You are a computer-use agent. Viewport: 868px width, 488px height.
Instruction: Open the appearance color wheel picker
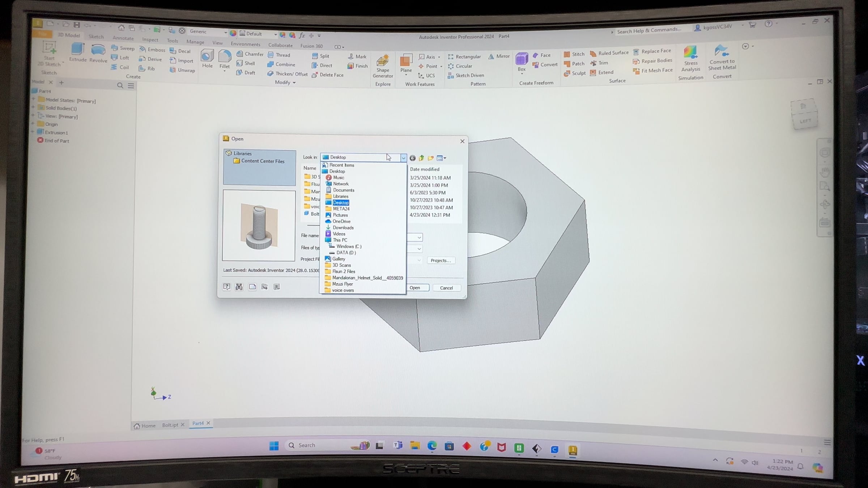233,33
